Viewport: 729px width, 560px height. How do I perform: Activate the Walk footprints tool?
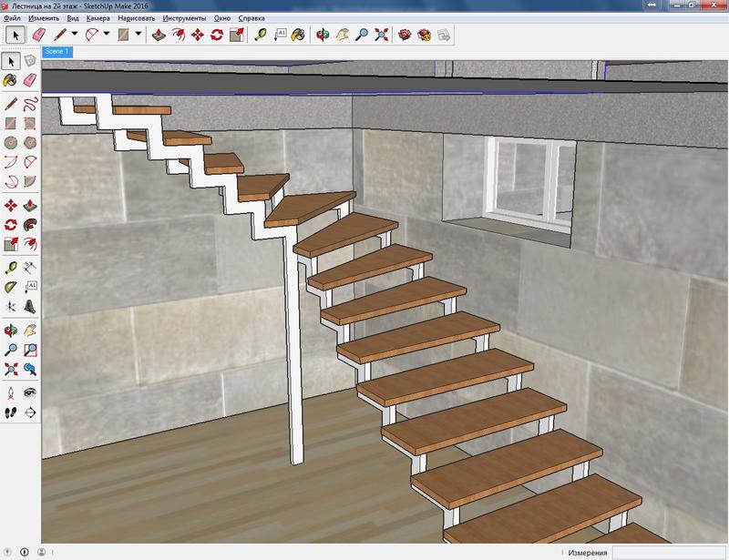(x=10, y=412)
